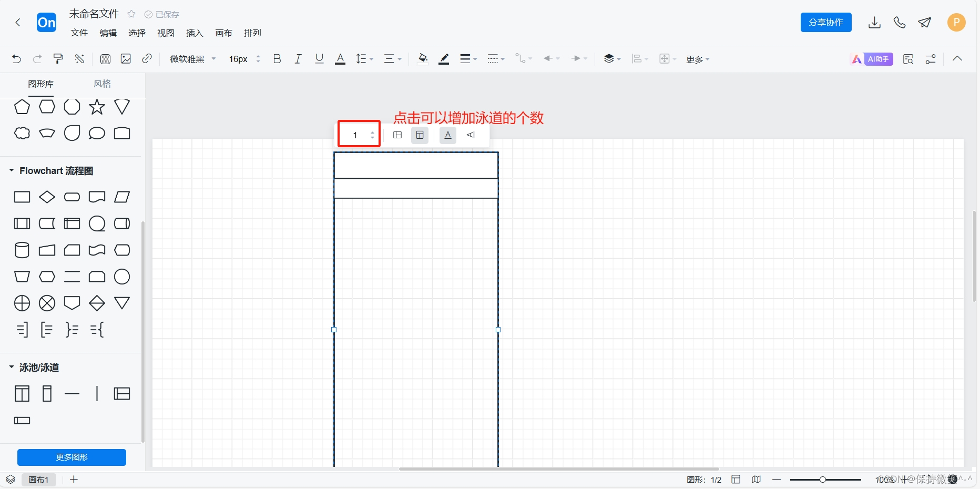Select the format painter tool

tap(58, 59)
